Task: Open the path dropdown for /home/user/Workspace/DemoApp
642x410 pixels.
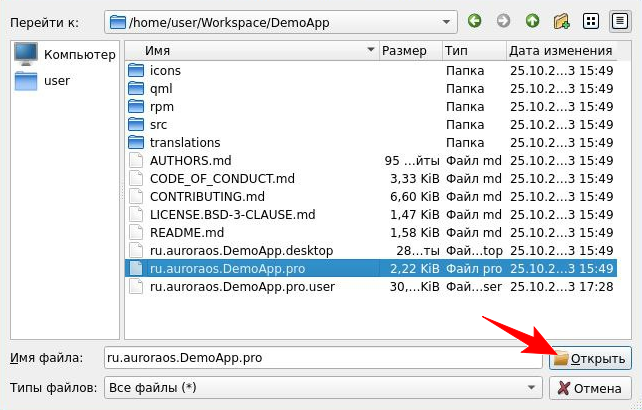Action: pyautogui.click(x=444, y=21)
